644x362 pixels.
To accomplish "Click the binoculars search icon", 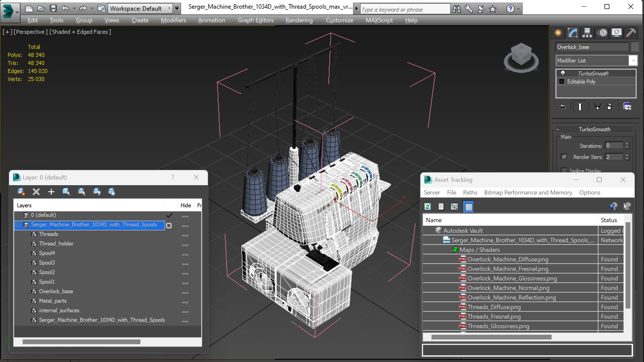I will click(x=457, y=9).
